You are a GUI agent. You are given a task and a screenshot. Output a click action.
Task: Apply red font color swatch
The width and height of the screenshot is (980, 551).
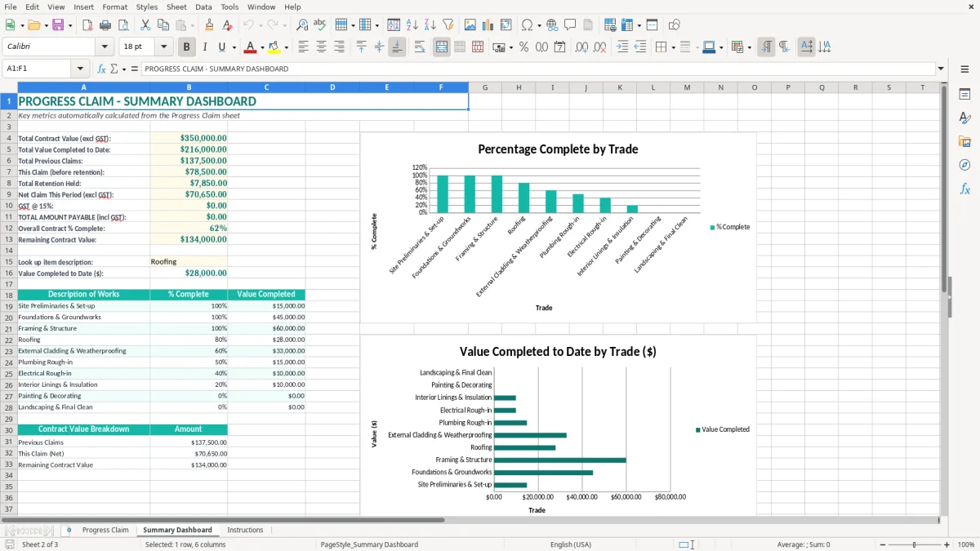click(x=250, y=47)
